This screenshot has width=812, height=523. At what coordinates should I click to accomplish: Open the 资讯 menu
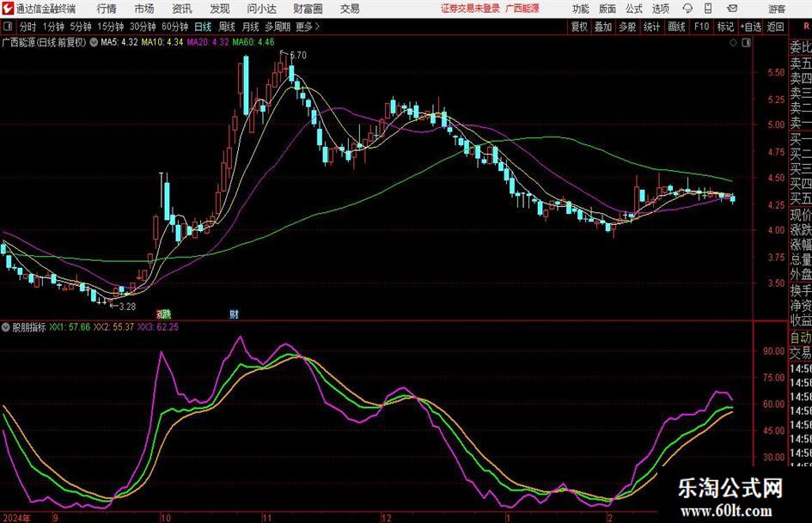182,9
